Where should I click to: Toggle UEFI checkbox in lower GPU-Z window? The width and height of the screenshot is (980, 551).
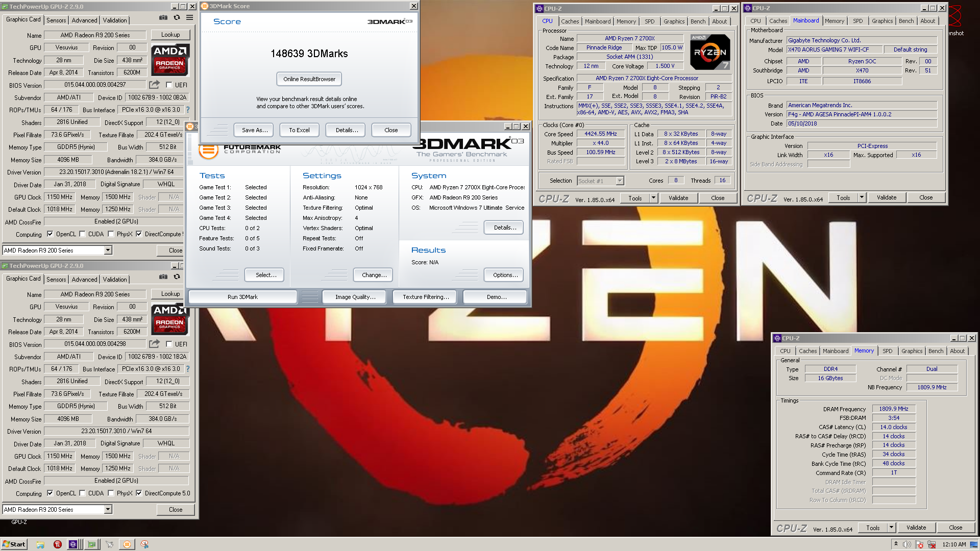(169, 344)
